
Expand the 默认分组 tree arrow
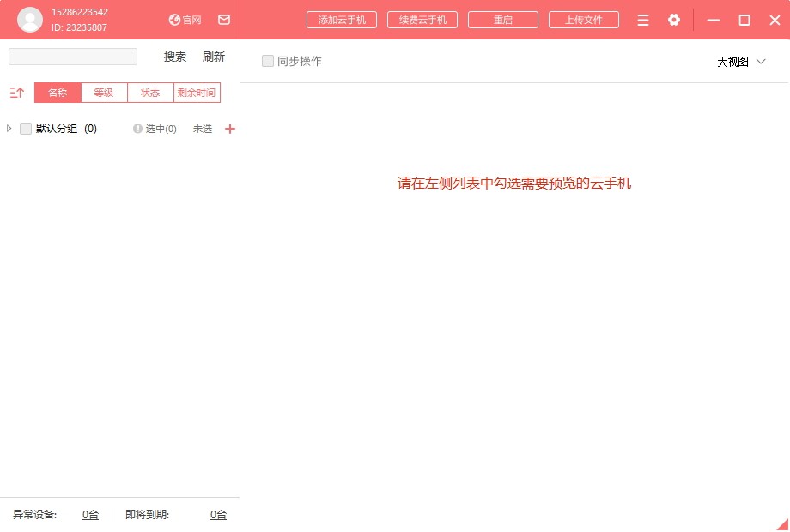pos(9,129)
